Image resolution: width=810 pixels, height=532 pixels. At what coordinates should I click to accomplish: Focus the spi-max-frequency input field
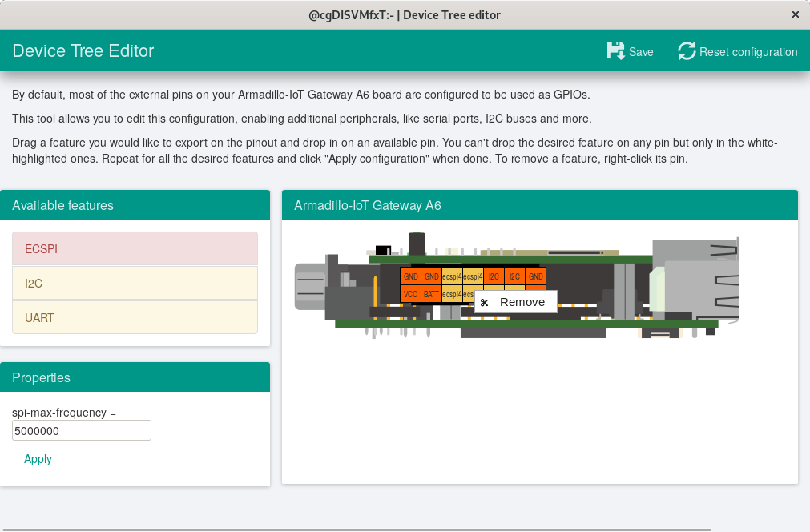click(x=82, y=430)
